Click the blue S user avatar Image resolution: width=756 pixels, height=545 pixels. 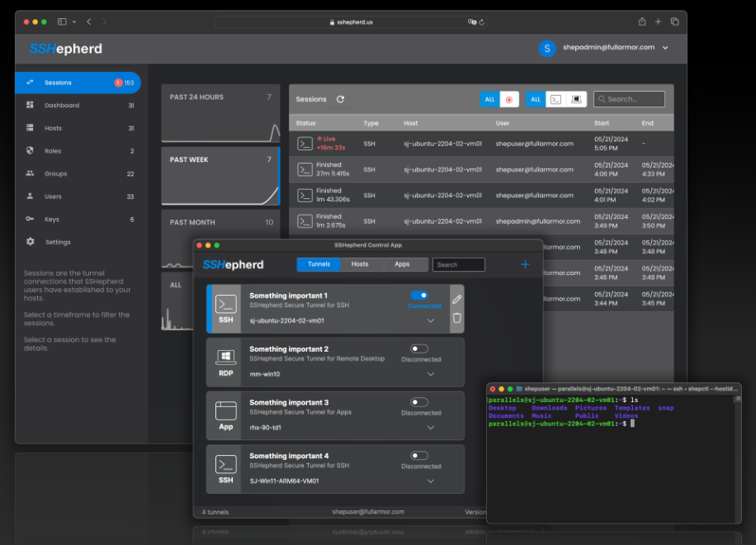click(x=546, y=48)
